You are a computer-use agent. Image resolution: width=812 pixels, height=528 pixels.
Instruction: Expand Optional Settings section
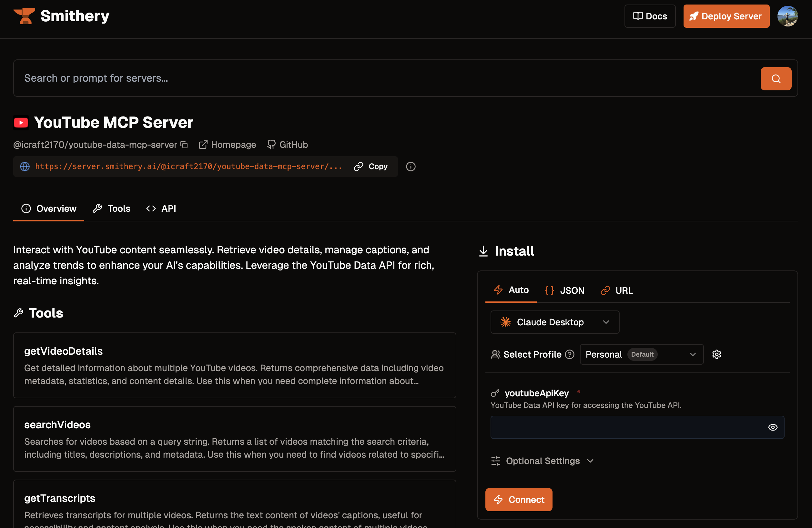(543, 461)
